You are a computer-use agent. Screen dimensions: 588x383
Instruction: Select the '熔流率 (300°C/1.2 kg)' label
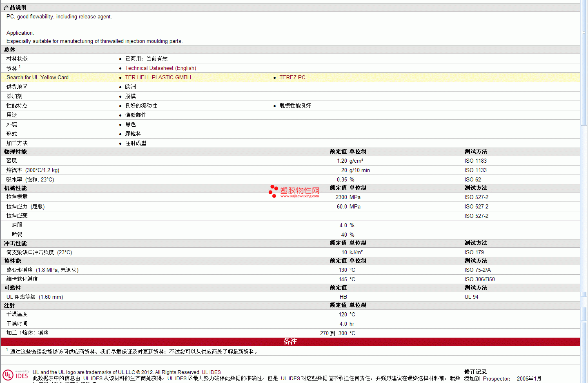[x=33, y=170]
